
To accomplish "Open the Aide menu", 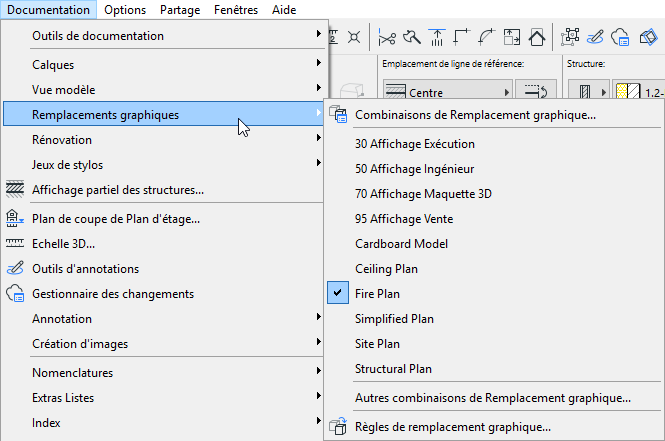I will pos(284,9).
